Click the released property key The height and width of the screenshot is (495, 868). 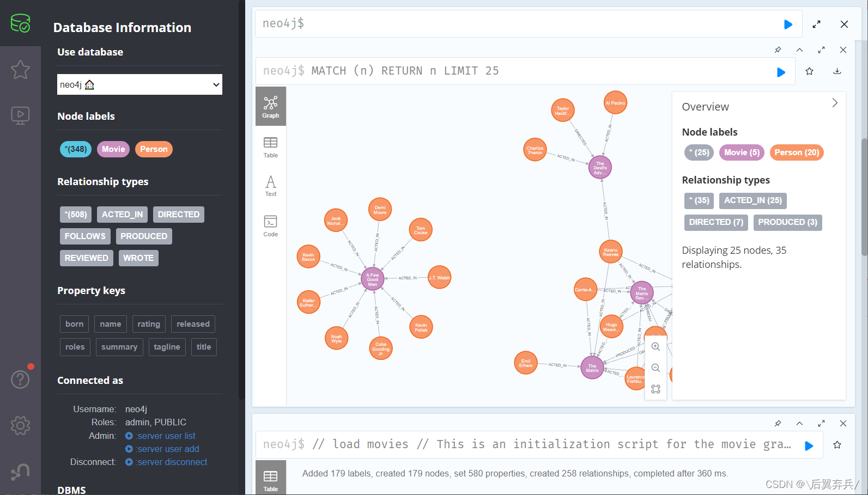coord(193,324)
